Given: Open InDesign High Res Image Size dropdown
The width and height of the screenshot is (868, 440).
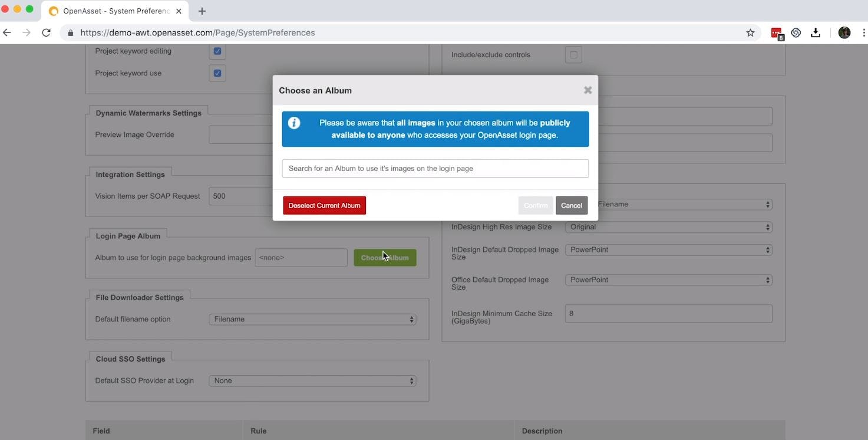Looking at the screenshot, I should 668,227.
